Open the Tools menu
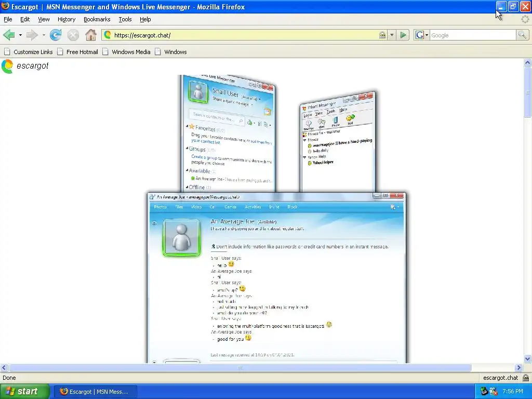The width and height of the screenshot is (532, 399). (x=125, y=19)
